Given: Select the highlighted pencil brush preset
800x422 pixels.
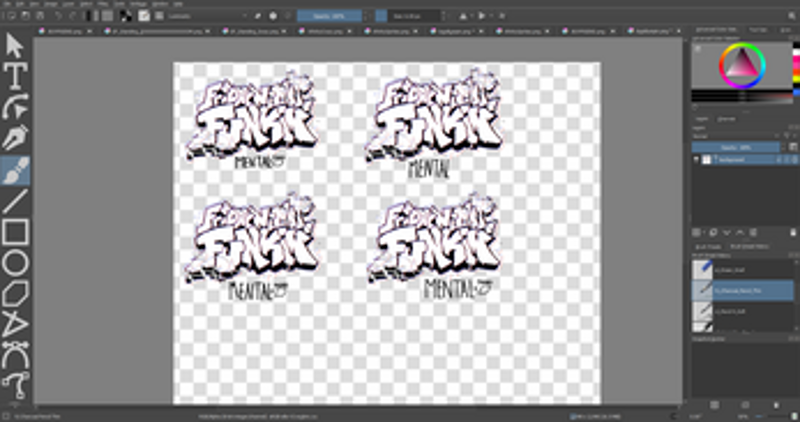Looking at the screenshot, I should point(742,290).
